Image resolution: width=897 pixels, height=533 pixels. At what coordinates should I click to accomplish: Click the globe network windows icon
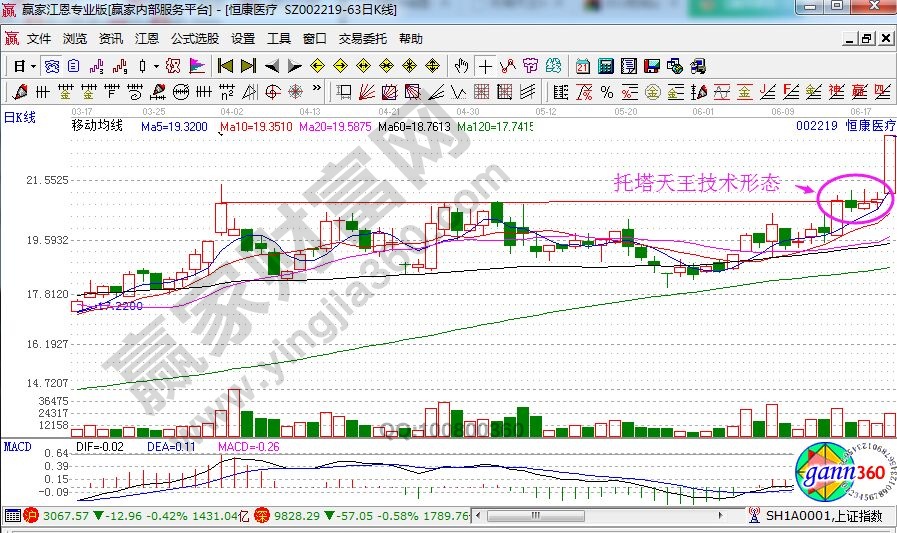click(675, 66)
